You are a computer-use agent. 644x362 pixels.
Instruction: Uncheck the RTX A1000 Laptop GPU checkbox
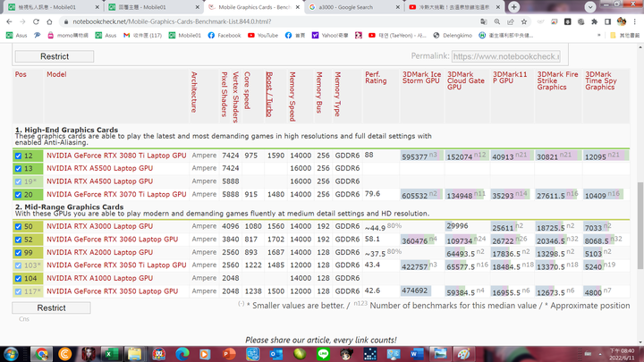[x=18, y=278]
